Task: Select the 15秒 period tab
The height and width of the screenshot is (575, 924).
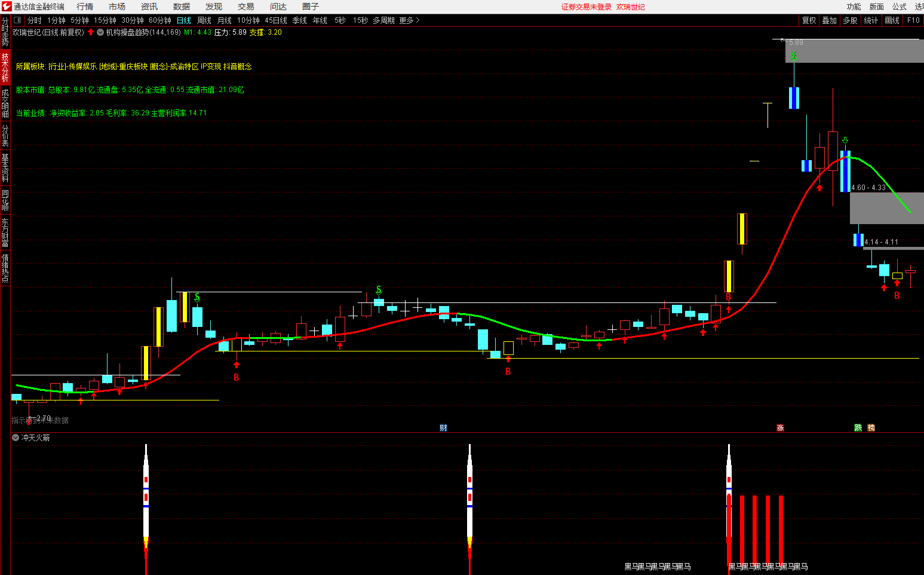Action: 360,20
